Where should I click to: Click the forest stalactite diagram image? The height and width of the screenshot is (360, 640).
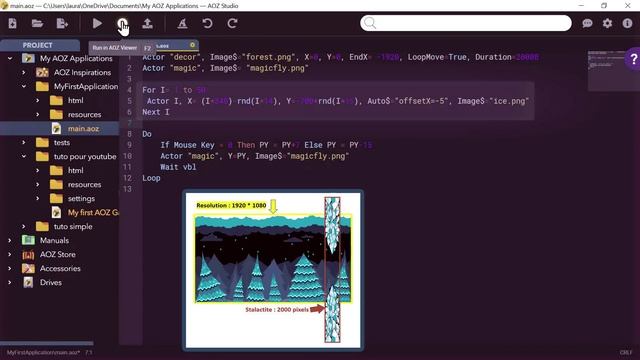273,270
